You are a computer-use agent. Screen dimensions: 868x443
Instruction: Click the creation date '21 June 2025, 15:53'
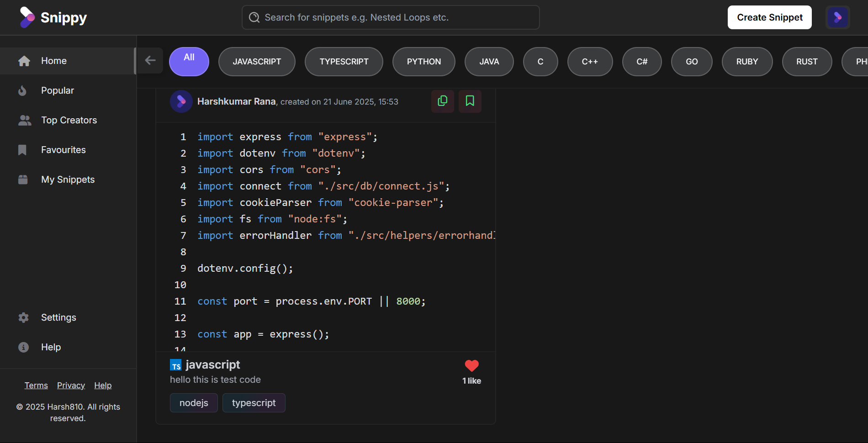[x=361, y=102]
